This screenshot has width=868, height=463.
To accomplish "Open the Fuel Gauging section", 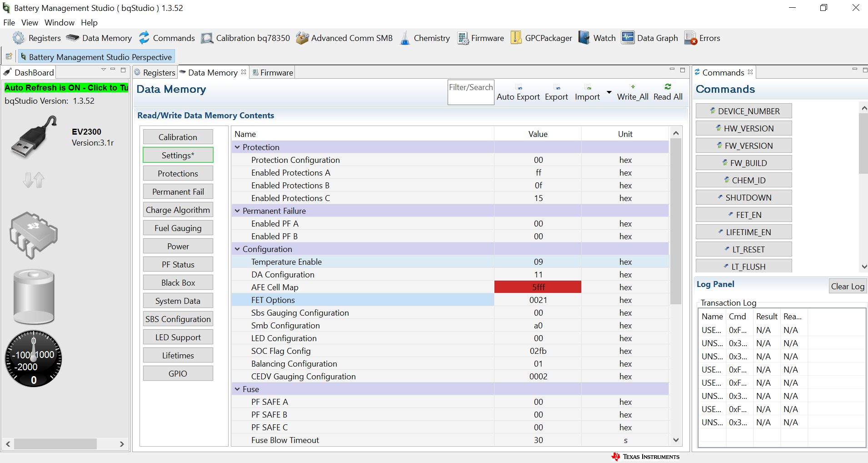I will (x=178, y=228).
